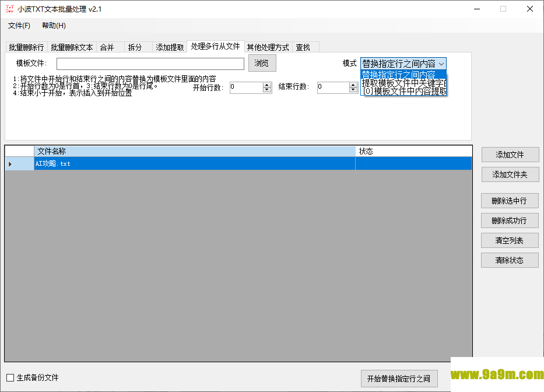The width and height of the screenshot is (544, 392).
Task: Select the AI攻略.txt file row
Action: click(x=238, y=163)
